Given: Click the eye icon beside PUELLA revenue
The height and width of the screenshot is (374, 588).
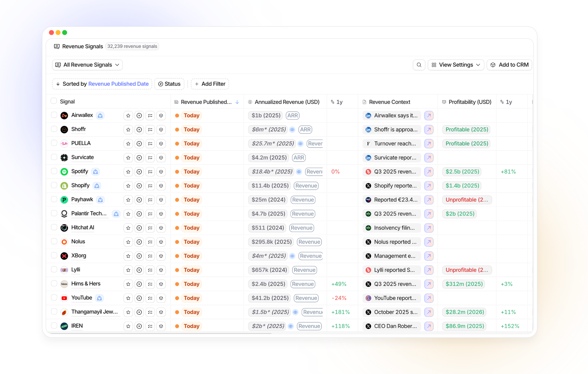Looking at the screenshot, I should (300, 144).
